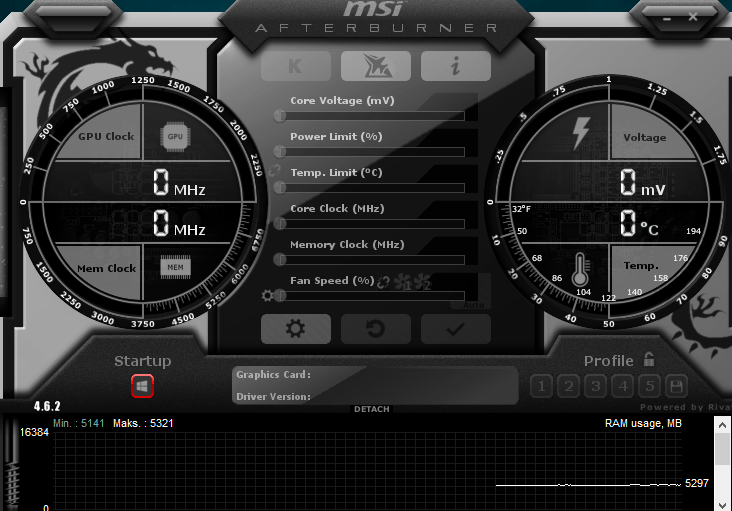
Task: Click the 'Maks. : 5321' value
Action: (143, 423)
